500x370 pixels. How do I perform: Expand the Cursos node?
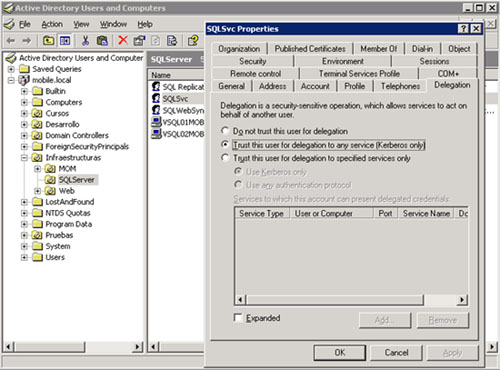click(x=24, y=113)
